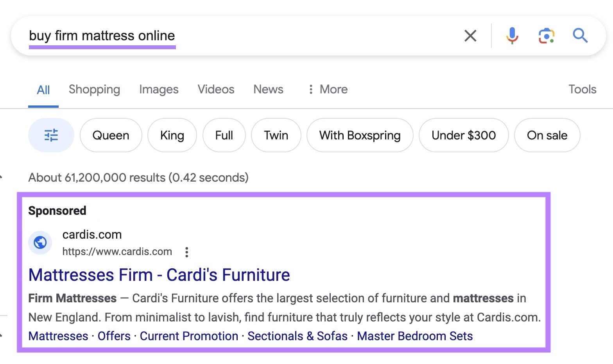Switch to the Videos tab
The height and width of the screenshot is (364, 613).
click(216, 89)
